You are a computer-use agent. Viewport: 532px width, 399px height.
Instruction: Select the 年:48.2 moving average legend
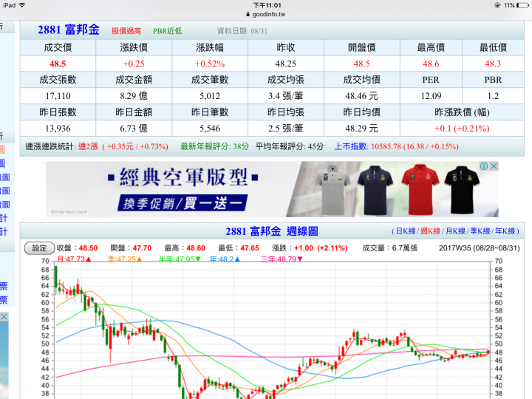(x=225, y=259)
